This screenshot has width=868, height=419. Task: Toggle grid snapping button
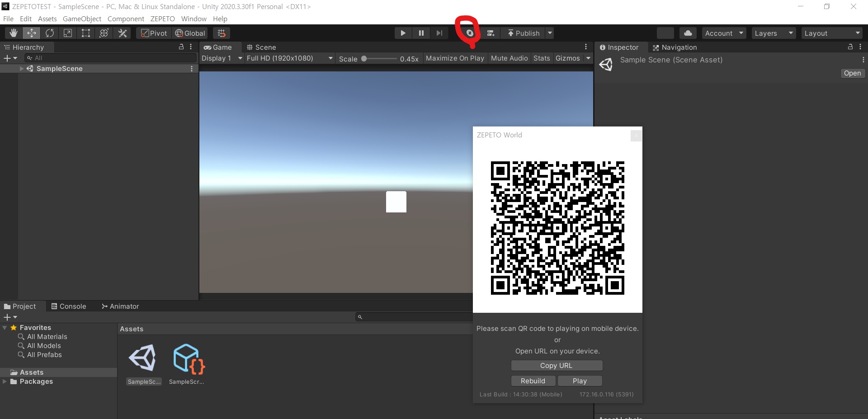point(221,33)
